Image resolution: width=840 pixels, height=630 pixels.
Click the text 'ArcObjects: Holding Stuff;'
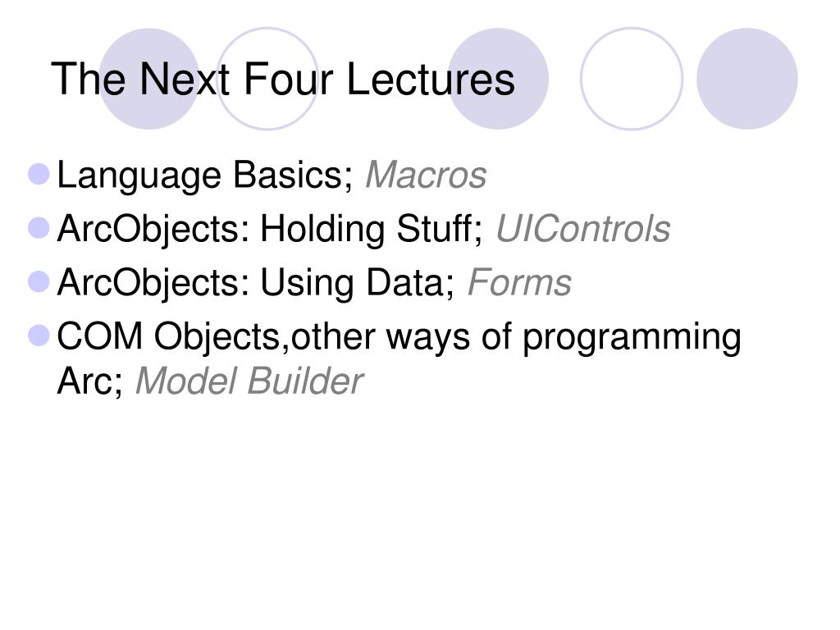click(x=270, y=230)
